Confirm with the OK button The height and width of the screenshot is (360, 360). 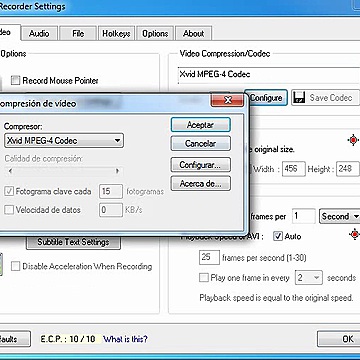pyautogui.click(x=340, y=339)
